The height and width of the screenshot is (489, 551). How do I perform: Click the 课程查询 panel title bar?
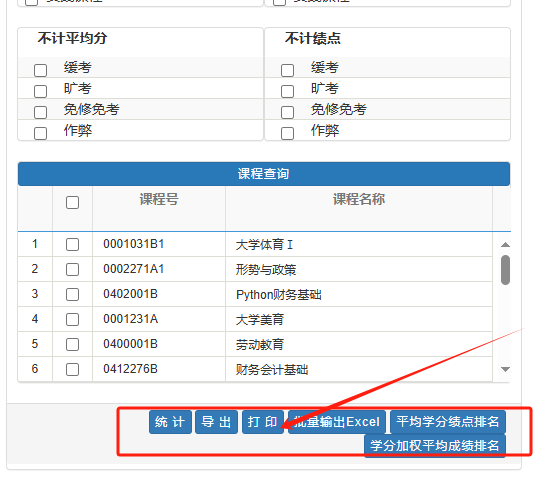tap(264, 174)
